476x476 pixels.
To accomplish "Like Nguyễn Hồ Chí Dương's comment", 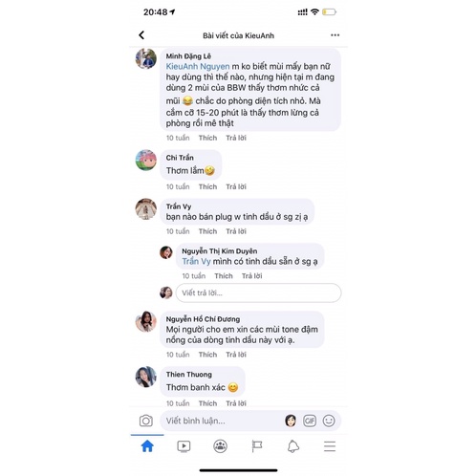I will click(x=207, y=355).
